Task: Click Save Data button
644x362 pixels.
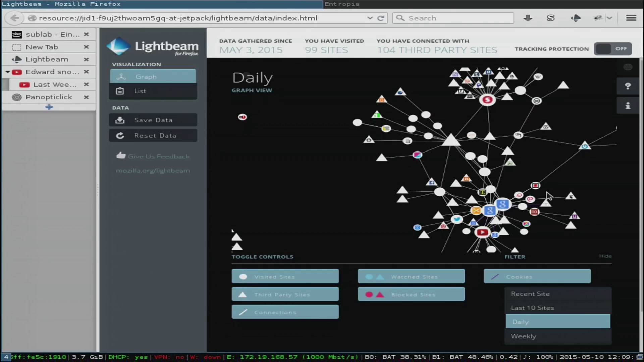Action: pos(153,120)
